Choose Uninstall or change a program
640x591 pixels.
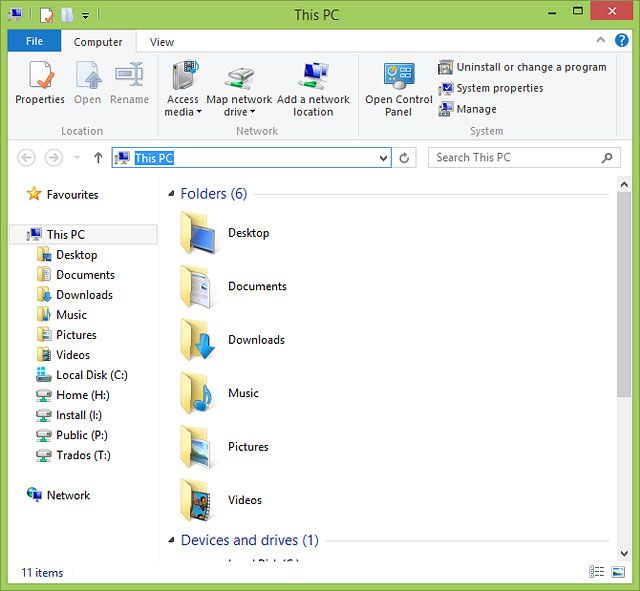coord(522,67)
